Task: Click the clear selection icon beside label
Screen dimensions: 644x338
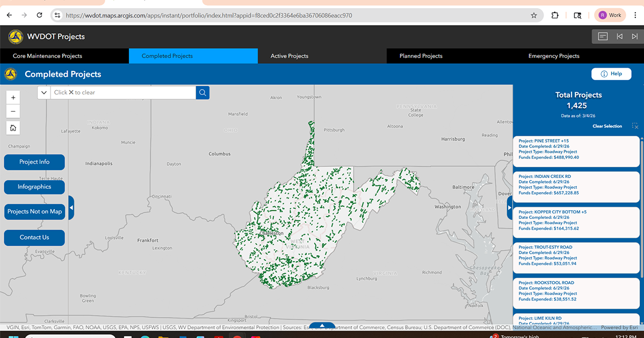Action: 635,126
